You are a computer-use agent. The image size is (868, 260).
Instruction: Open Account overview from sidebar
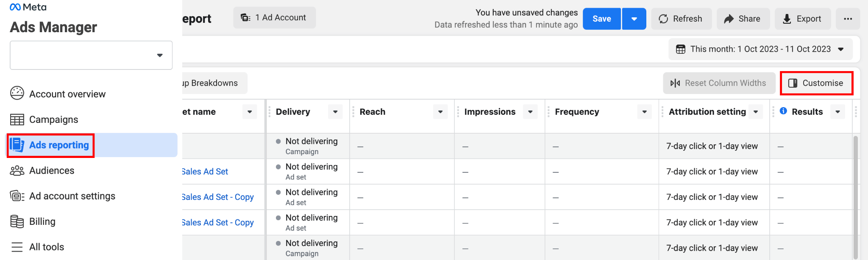coord(58,94)
